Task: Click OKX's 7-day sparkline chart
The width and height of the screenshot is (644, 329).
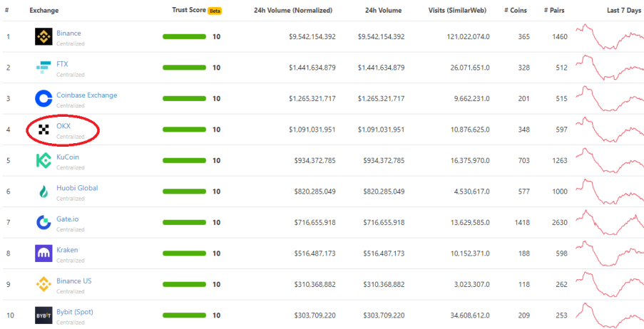Action: (x=610, y=130)
